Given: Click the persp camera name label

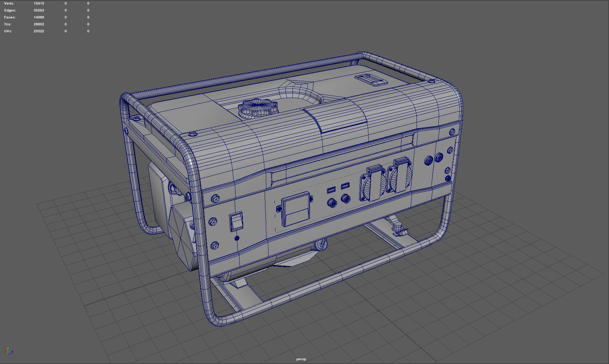Looking at the screenshot, I should tap(301, 359).
